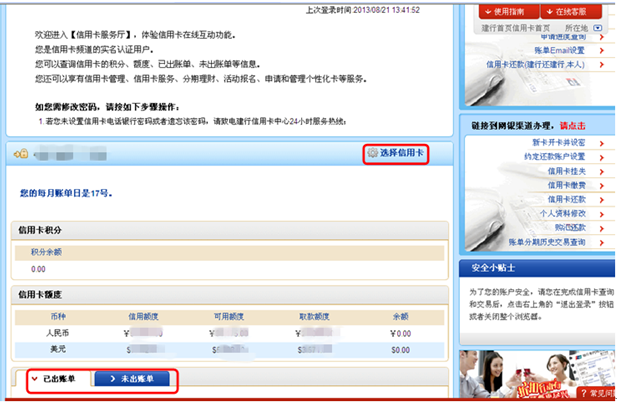Click the 使用指南 button icon
Image resolution: width=617 pixels, height=403 pixels.
(x=489, y=12)
